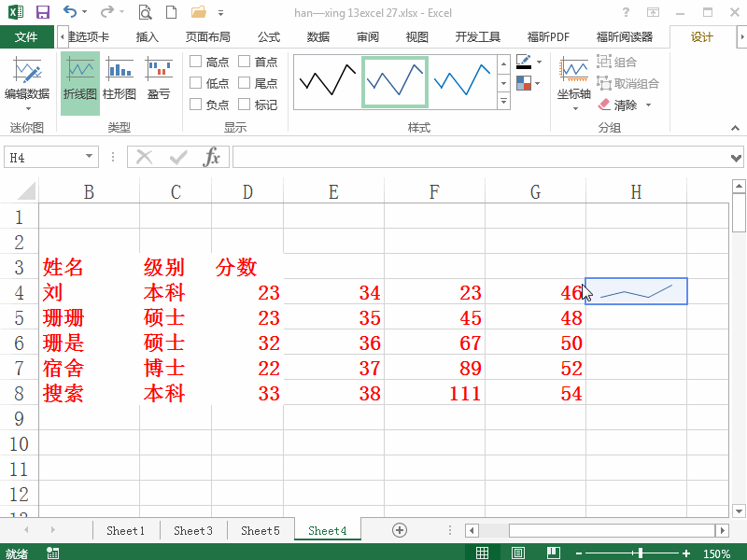Click the 迷你图颜色 color icon
Screen dimensions: 747x560
click(x=524, y=62)
